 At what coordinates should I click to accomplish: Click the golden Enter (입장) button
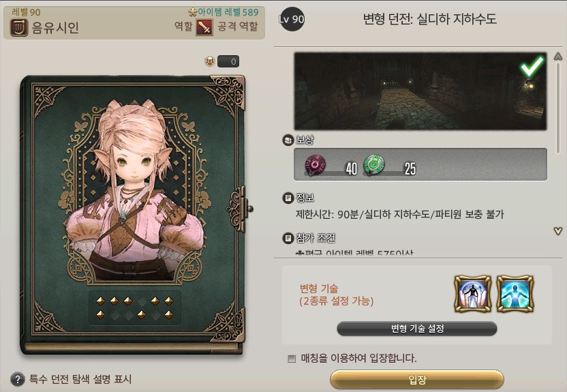[417, 379]
